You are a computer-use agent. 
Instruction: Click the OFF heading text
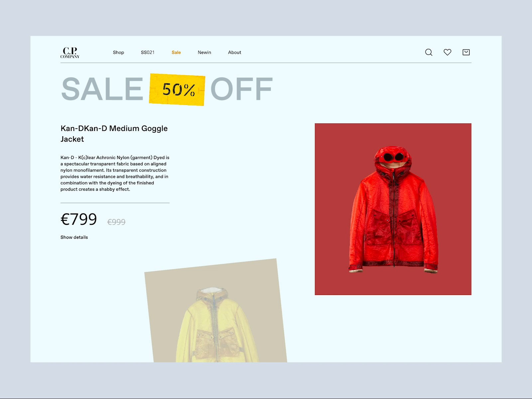point(242,89)
